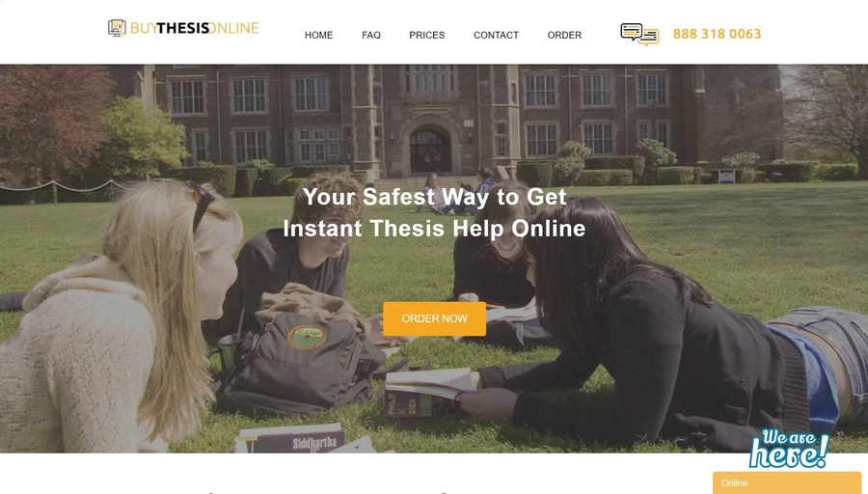Click the blonde student's sunglasses in the photo
868x494 pixels.
coord(201,204)
